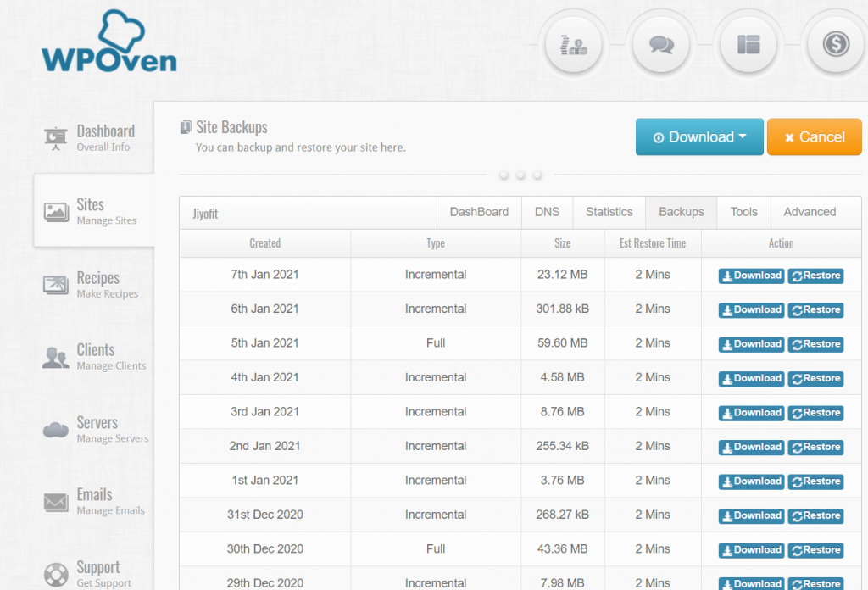Open the dollar coin billing icon
Viewport: 868px width, 590px height.
point(835,44)
